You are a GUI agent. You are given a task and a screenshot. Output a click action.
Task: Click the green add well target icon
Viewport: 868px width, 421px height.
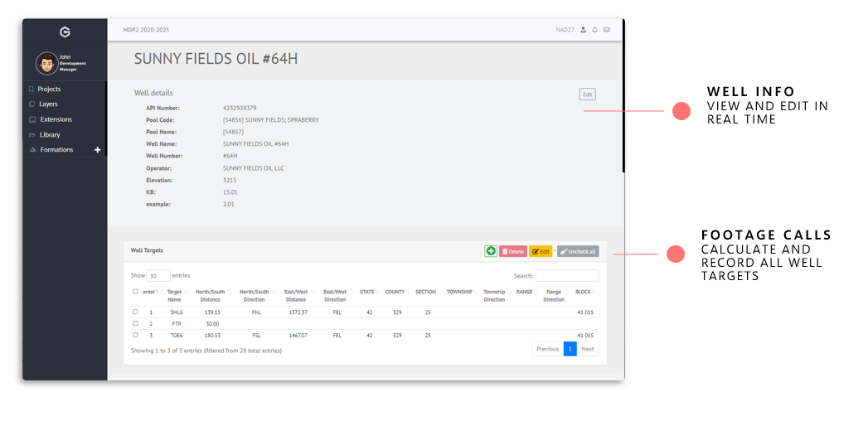[491, 251]
